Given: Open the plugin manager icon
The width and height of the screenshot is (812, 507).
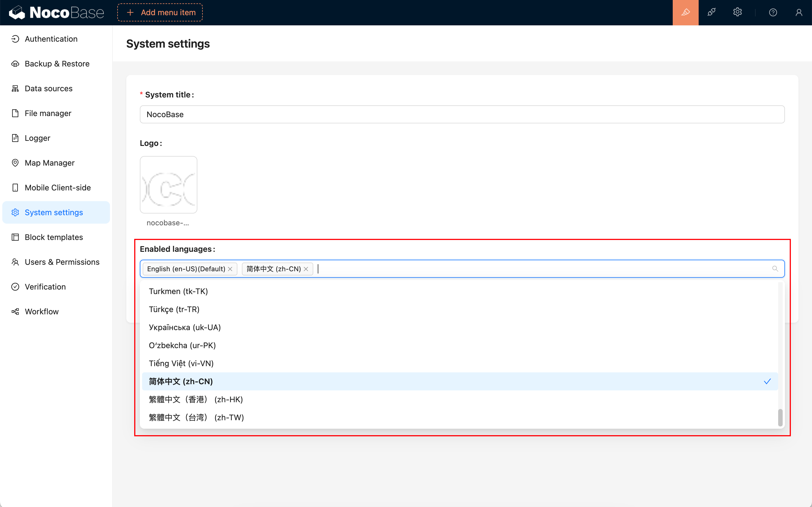Looking at the screenshot, I should (711, 12).
